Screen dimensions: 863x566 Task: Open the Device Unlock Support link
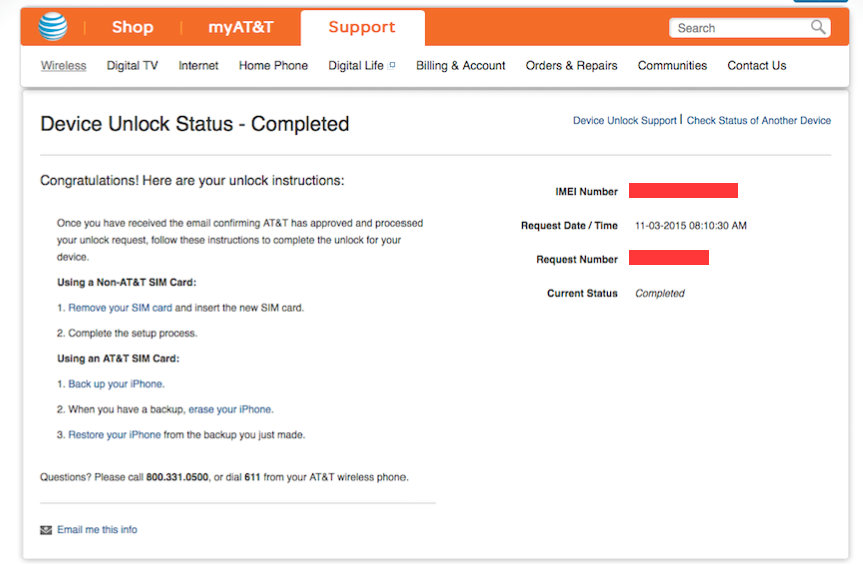(624, 121)
